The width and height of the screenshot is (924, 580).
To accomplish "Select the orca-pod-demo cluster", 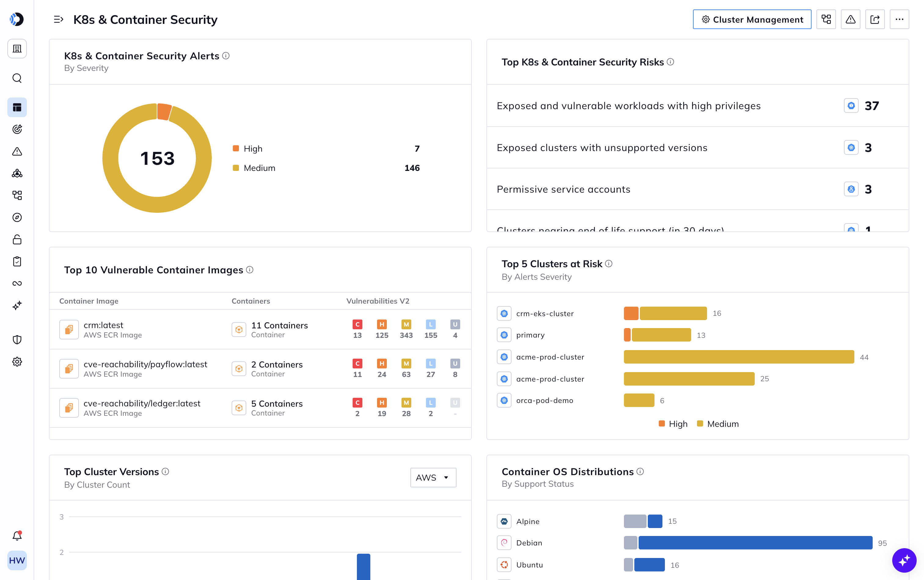I will click(544, 401).
